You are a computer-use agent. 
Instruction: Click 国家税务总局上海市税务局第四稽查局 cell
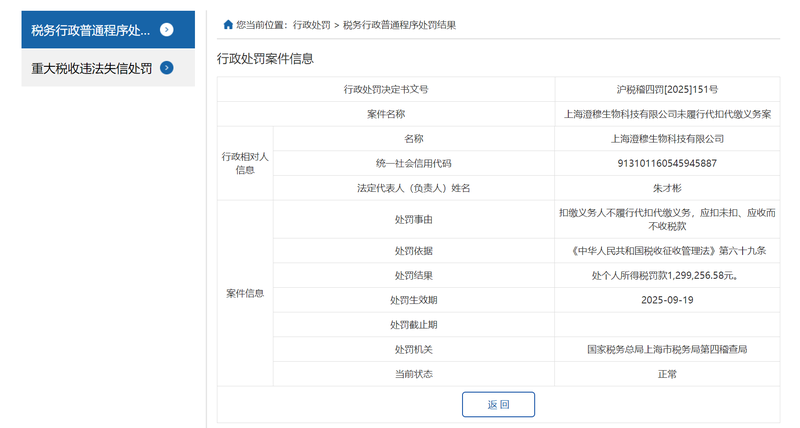pos(667,349)
